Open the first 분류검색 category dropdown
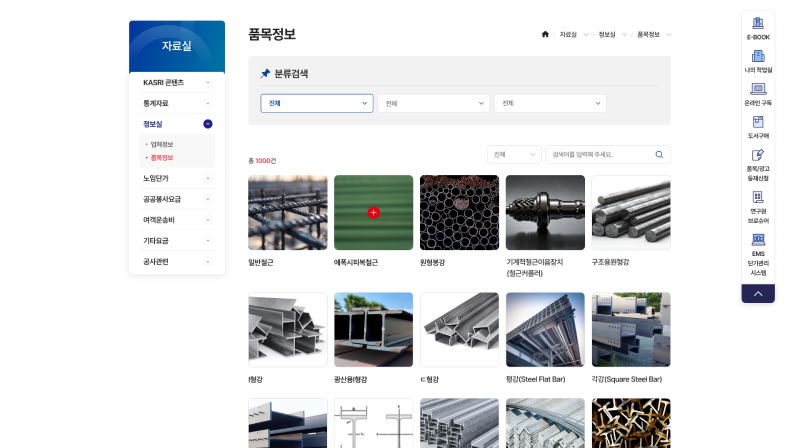Image resolution: width=800 pixels, height=448 pixels. 317,103
